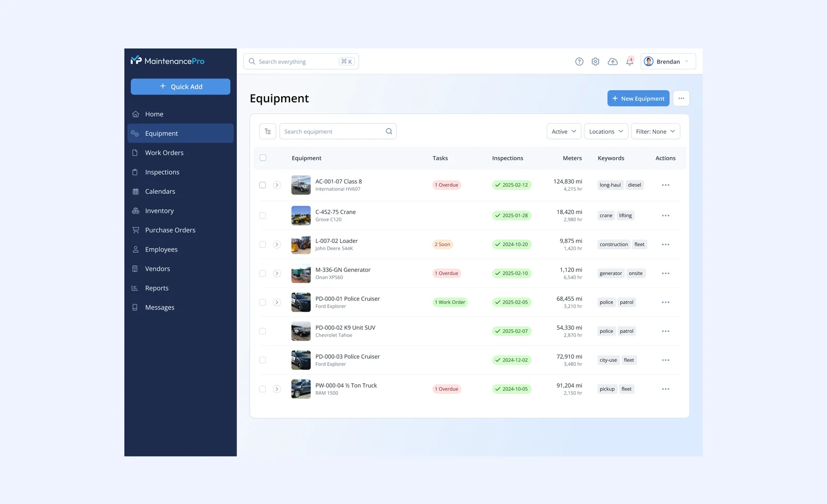Click the more options button beside New Equipment

681,98
